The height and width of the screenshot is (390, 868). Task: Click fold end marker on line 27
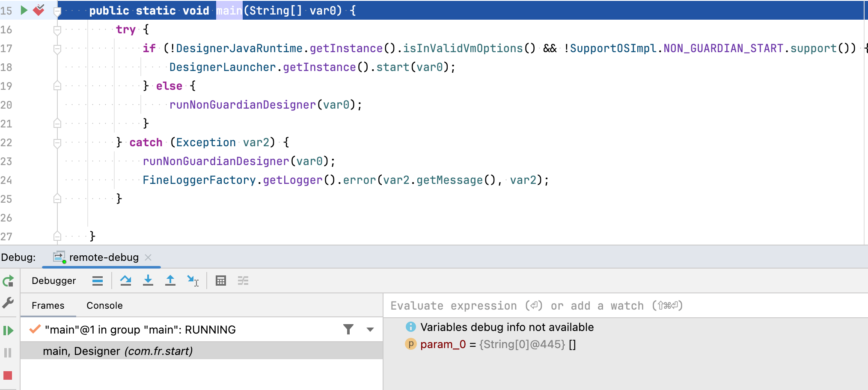57,236
